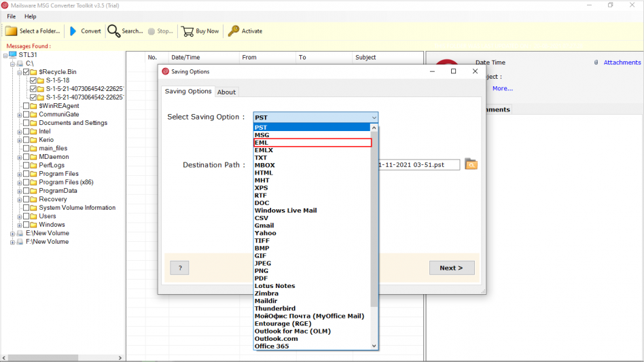This screenshot has height=362, width=644.
Task: Expand the Program Files folder node
Action: (19, 174)
